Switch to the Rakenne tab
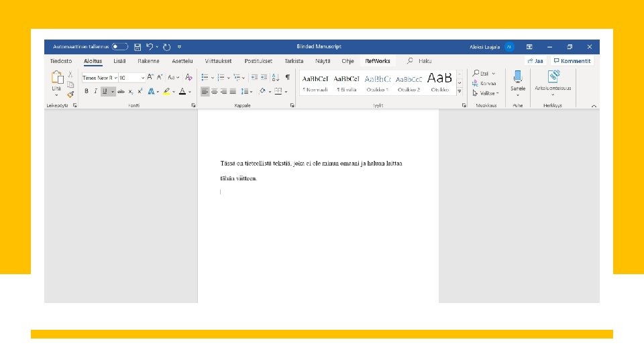Viewport: 644px width, 362px height. (x=148, y=61)
